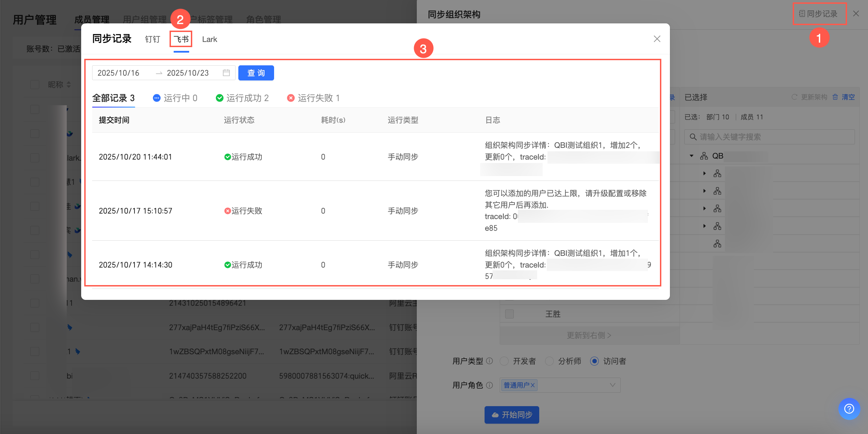Click the 开始同步 button
The width and height of the screenshot is (868, 434).
tap(512, 415)
